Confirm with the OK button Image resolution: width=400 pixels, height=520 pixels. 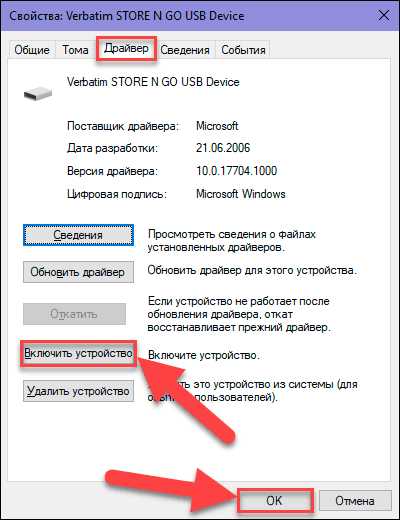click(274, 501)
